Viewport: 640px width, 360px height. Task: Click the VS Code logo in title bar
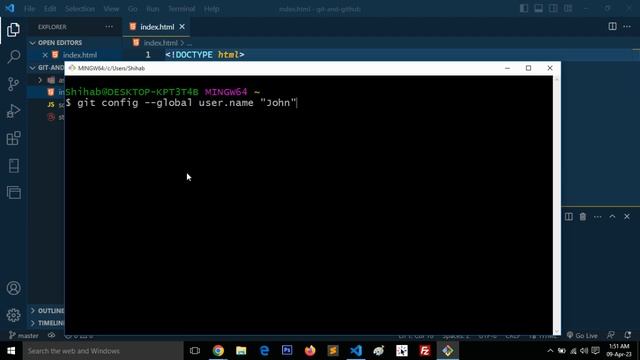click(x=10, y=9)
